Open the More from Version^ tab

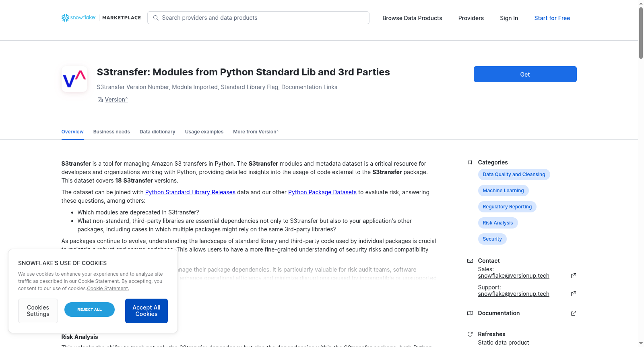click(x=256, y=132)
